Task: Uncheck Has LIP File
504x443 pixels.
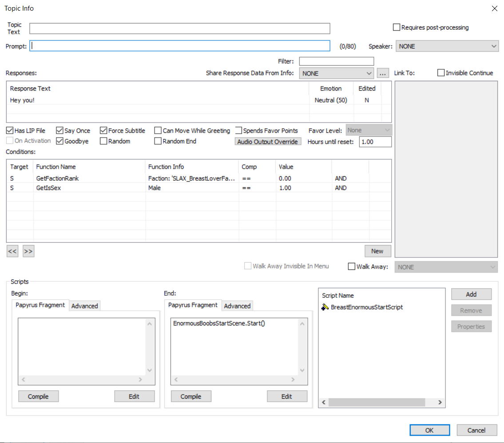Action: 10,131
